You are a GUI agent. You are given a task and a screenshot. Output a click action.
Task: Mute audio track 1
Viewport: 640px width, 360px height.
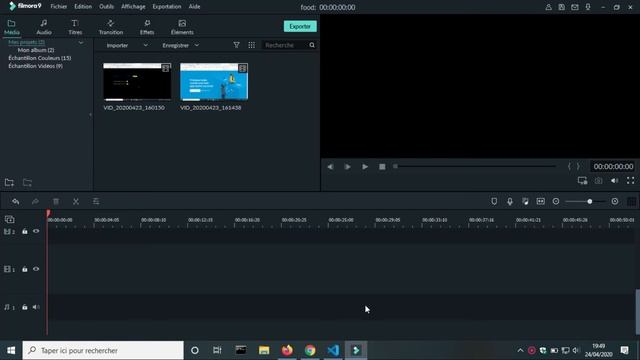[36, 307]
